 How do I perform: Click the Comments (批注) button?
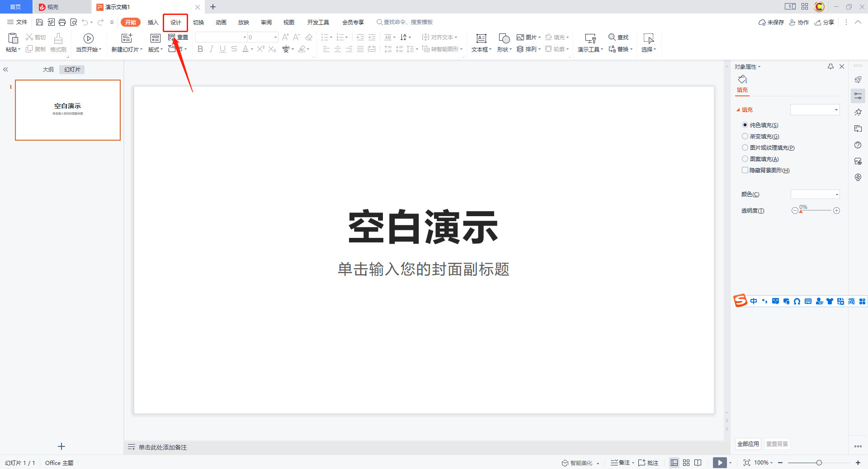[x=648, y=463]
